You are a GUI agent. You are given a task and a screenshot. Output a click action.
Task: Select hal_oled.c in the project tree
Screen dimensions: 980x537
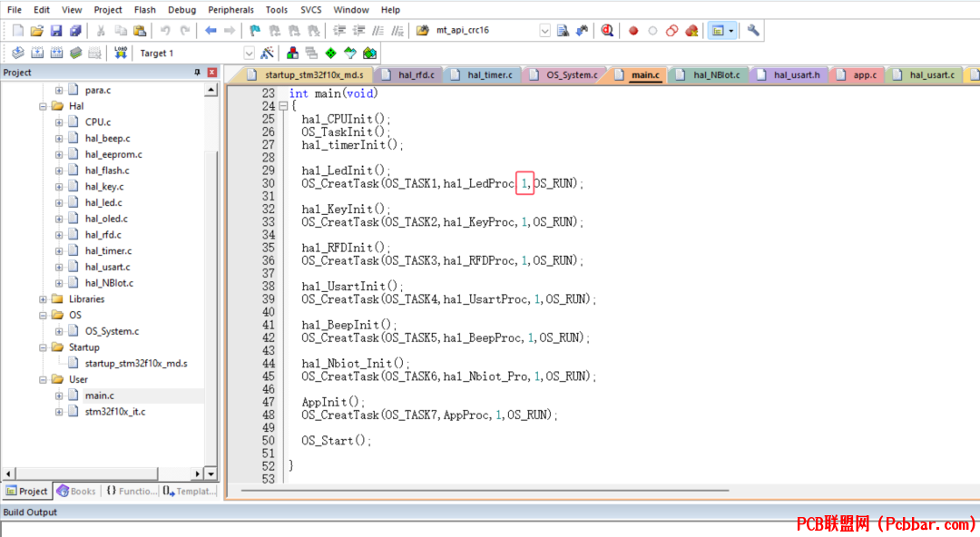point(106,219)
